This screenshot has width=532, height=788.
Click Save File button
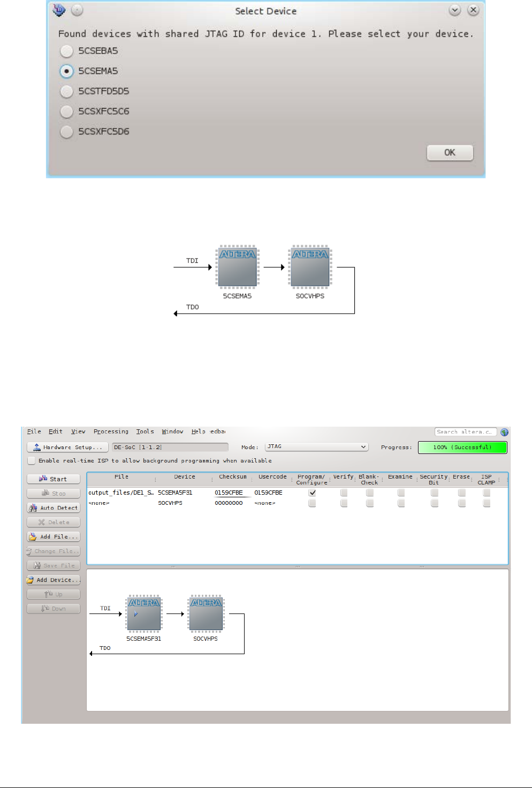point(54,565)
